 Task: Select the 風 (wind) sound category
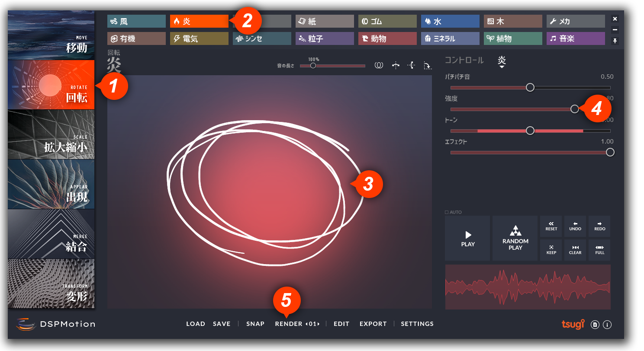(x=136, y=21)
